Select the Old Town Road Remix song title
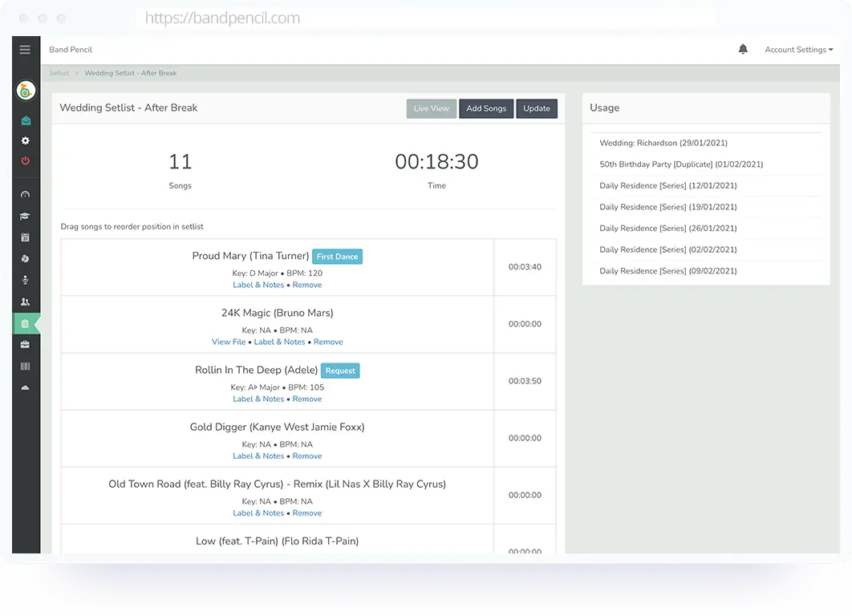 277,484
